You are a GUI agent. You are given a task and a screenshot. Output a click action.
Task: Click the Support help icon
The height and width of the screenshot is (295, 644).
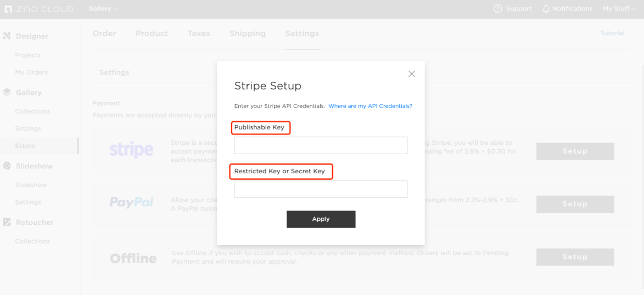pyautogui.click(x=498, y=9)
